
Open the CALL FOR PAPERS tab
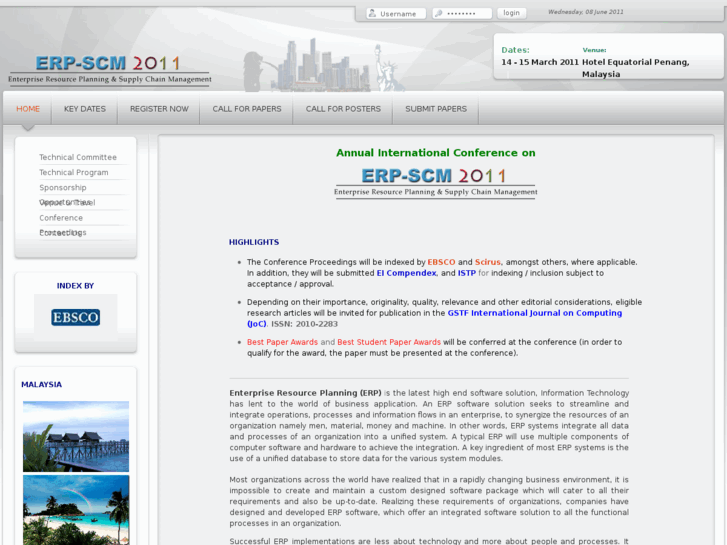[x=247, y=109]
